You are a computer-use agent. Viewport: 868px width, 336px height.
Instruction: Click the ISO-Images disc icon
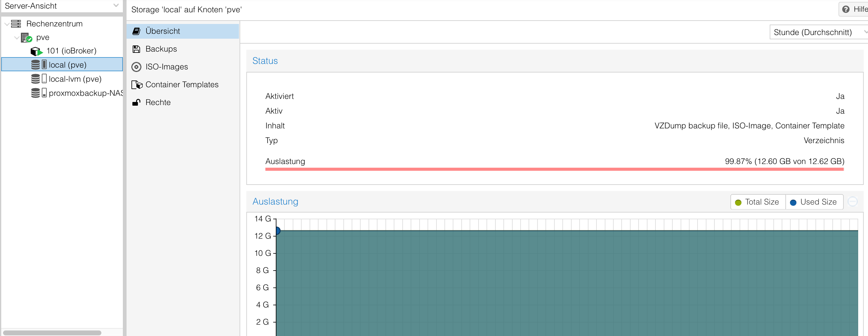click(136, 67)
